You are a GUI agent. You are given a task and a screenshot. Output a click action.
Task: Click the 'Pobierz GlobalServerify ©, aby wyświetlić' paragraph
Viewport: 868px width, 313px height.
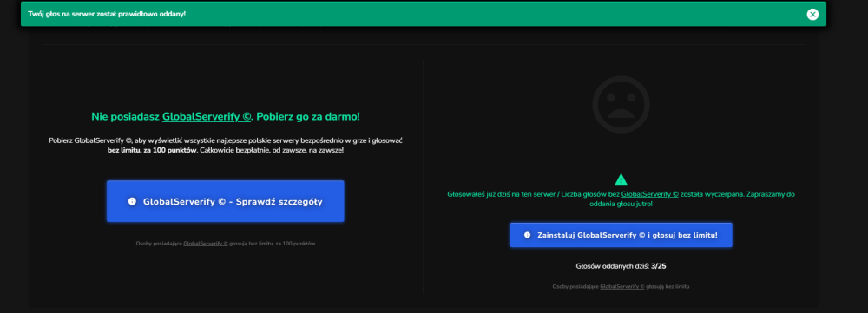click(226, 146)
